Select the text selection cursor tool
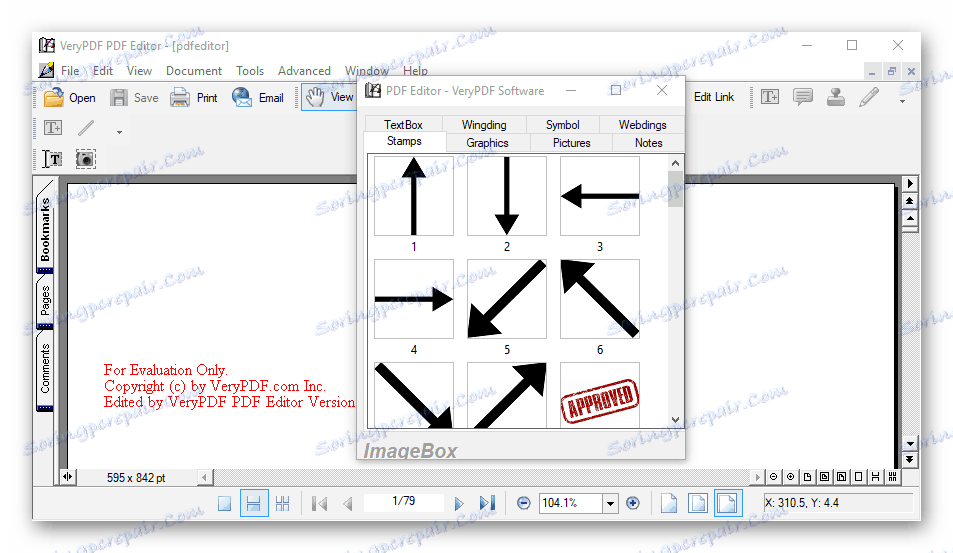This screenshot has width=953, height=553. coord(53,159)
